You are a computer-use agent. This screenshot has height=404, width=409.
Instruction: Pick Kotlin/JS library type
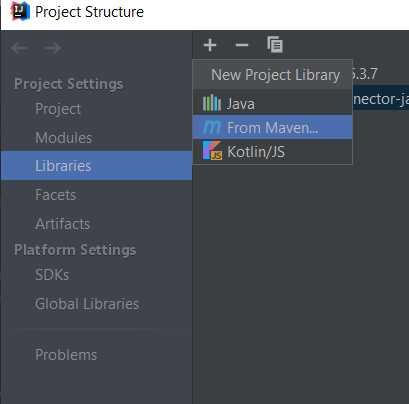pos(272,152)
